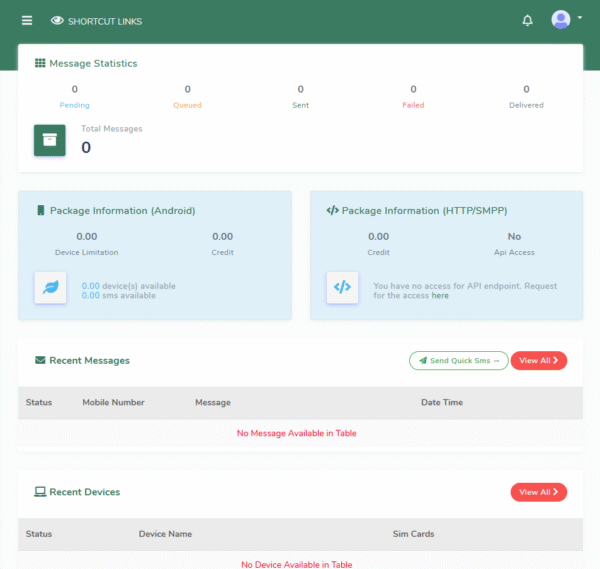Click the Recent Devices heading
The width and height of the screenshot is (600, 569).
[85, 492]
